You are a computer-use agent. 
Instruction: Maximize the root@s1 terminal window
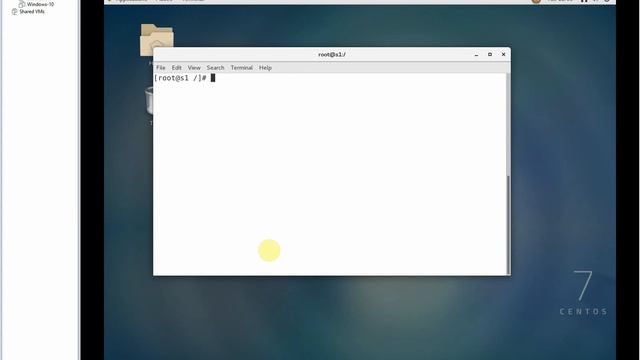(490, 54)
